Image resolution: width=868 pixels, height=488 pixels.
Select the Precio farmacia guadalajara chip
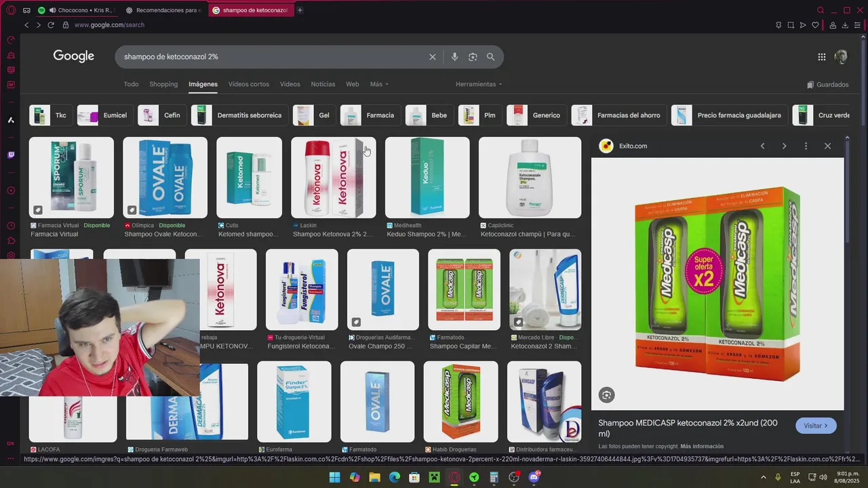[730, 115]
